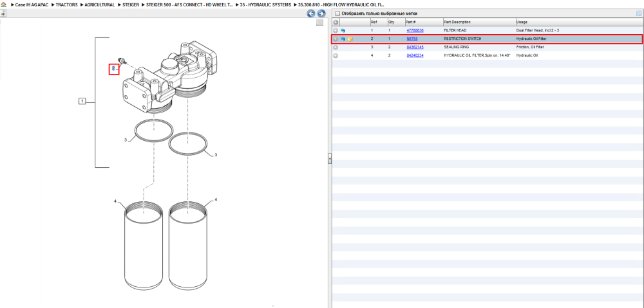The width and height of the screenshot is (644, 308).
Task: Click the yellow package icon in the RESTRICTION SWITCH row
Action: point(350,39)
